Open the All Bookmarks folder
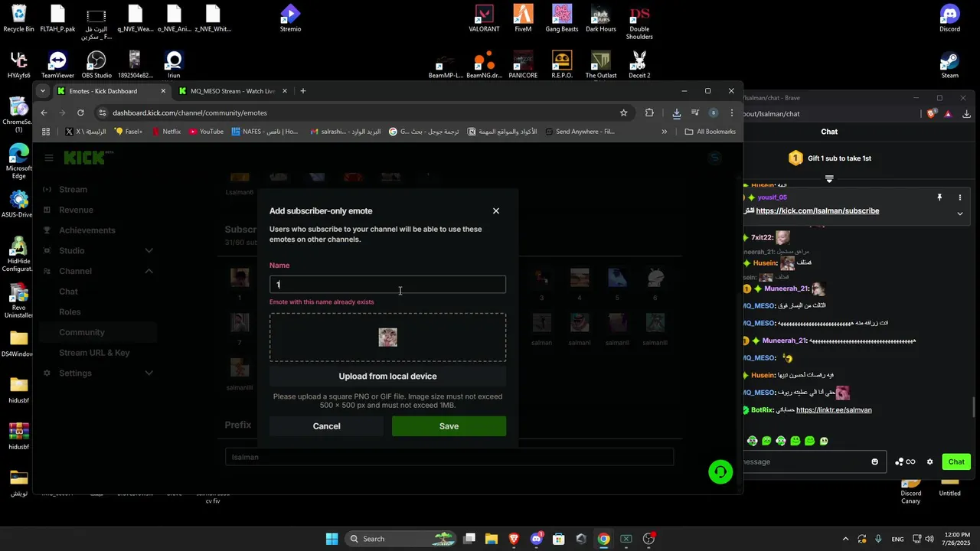 (x=710, y=132)
